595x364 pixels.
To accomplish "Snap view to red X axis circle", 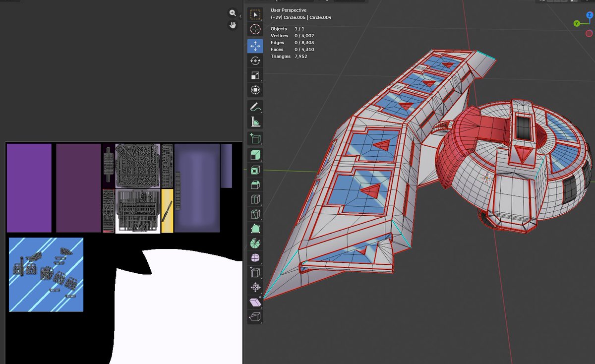I will pos(589,34).
